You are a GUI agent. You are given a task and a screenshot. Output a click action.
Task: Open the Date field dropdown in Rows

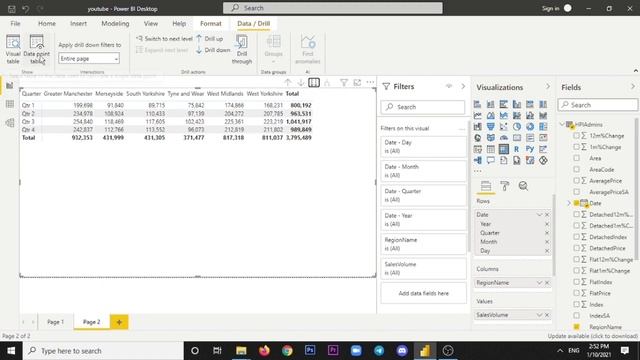pos(539,215)
